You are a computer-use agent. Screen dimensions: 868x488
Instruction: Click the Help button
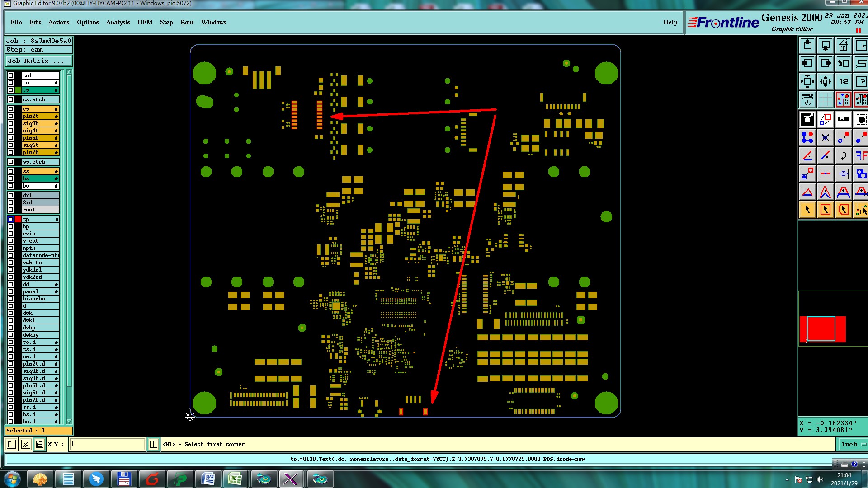(x=670, y=22)
